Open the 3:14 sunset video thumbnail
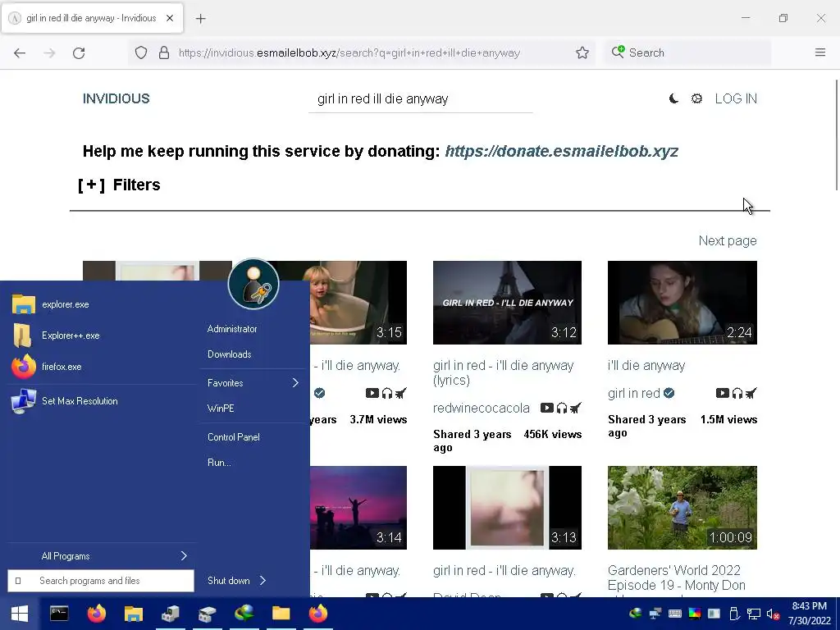This screenshot has height=630, width=840. coord(358,508)
